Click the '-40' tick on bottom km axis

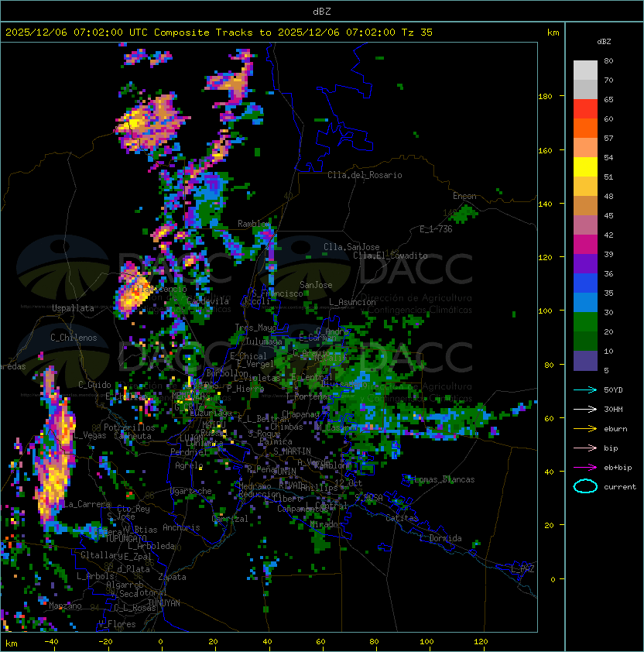point(51,642)
